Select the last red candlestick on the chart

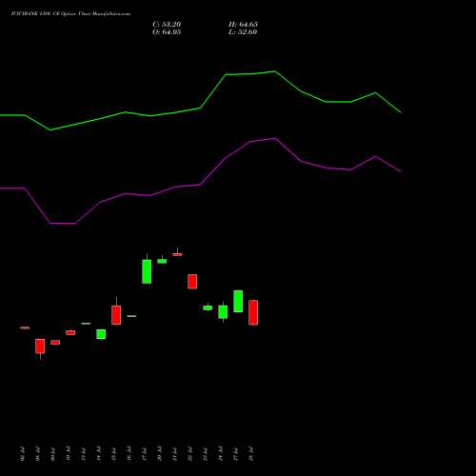coord(253,312)
